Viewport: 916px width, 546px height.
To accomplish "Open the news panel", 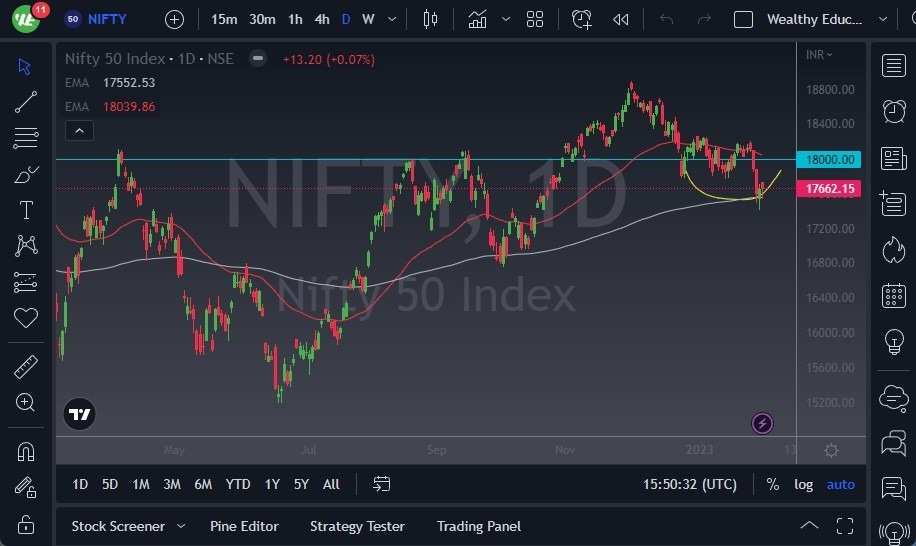I will [894, 158].
